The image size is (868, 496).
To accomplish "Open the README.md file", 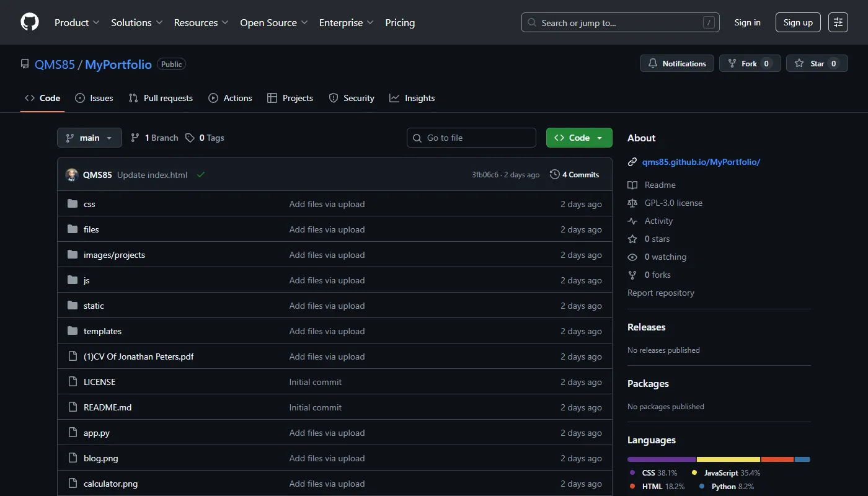I will click(107, 407).
